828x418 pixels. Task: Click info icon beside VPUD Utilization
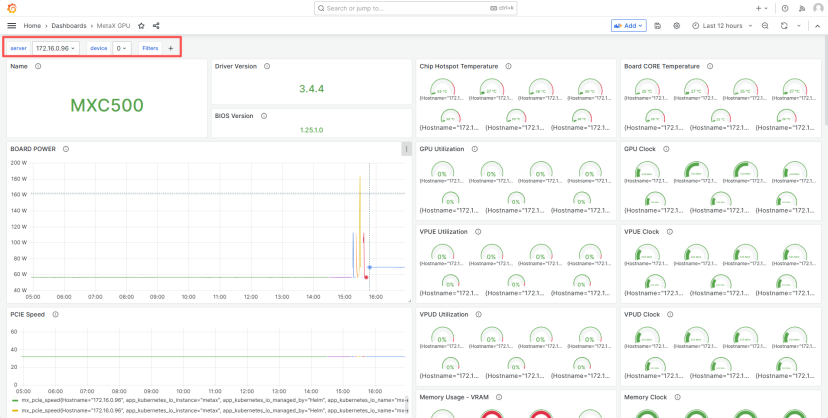(x=478, y=315)
